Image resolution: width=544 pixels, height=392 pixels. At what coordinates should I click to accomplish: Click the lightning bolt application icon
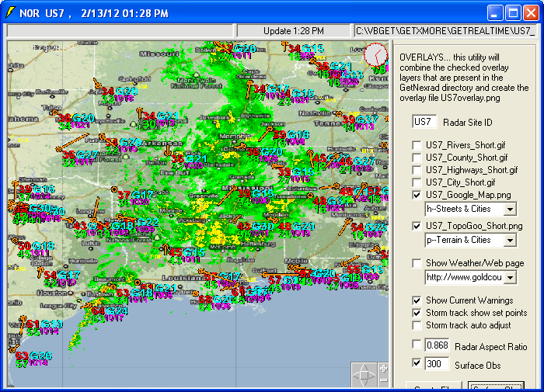click(11, 12)
